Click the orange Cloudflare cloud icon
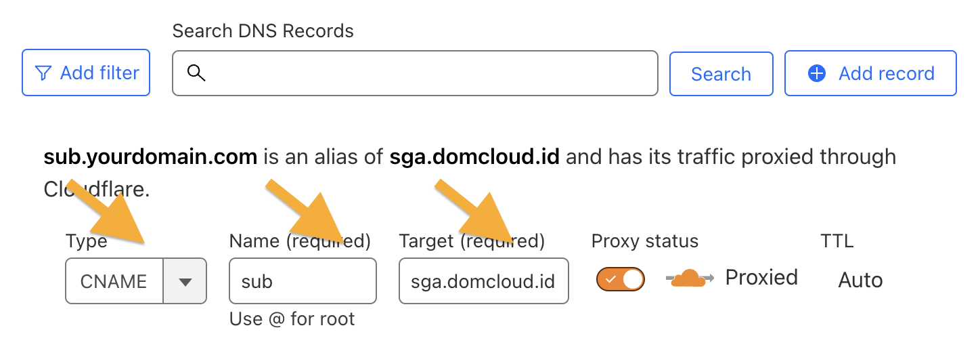 click(x=689, y=278)
